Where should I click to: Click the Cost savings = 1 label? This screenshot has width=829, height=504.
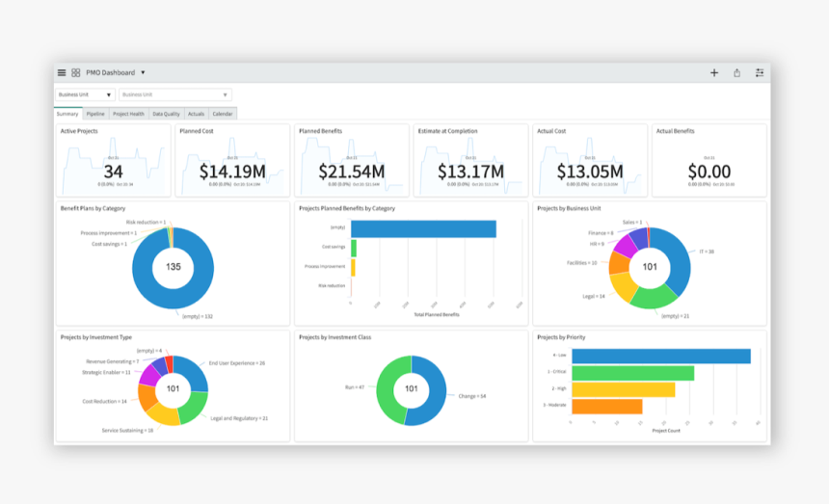110,244
